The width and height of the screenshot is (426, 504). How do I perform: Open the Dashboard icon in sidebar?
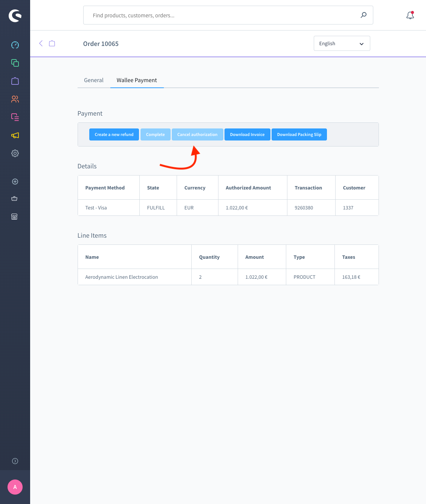pos(15,45)
